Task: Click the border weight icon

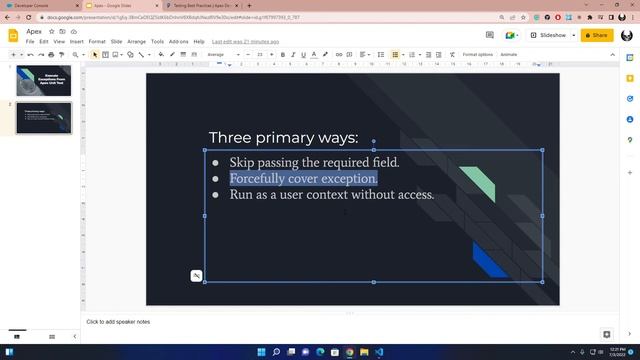Action: point(183,54)
